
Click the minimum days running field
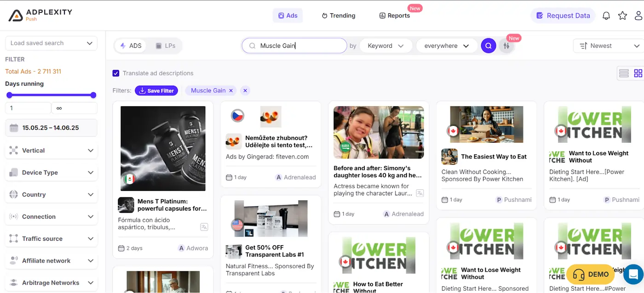(x=28, y=108)
